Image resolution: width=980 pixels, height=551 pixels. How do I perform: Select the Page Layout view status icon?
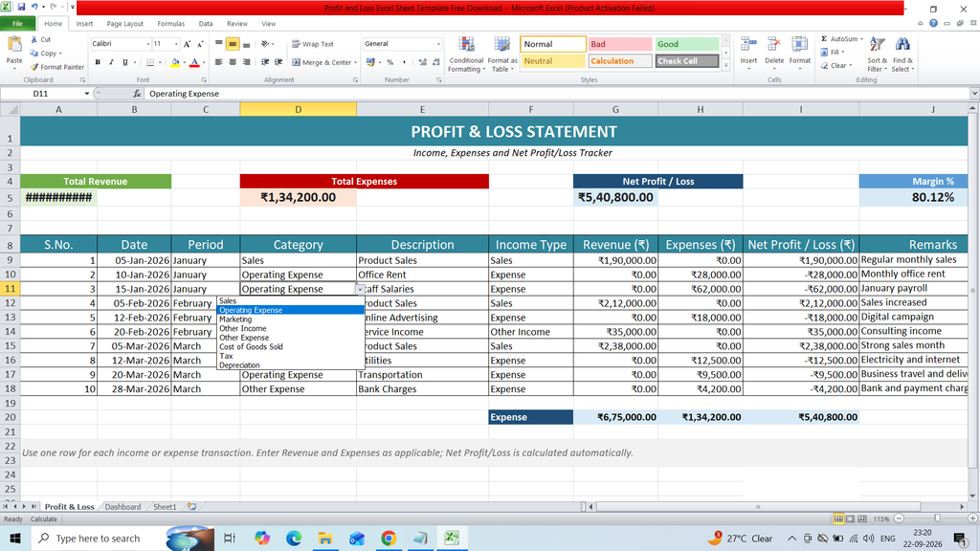coord(850,518)
